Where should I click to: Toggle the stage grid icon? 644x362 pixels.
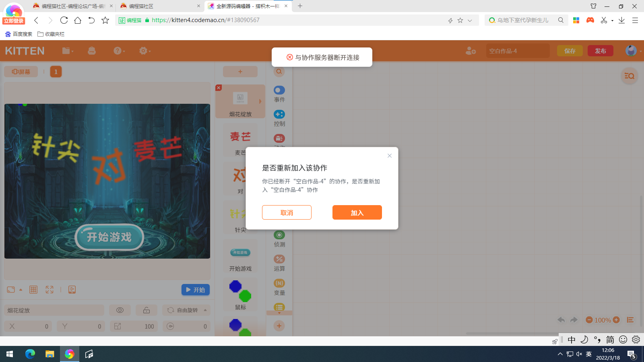pyautogui.click(x=33, y=290)
